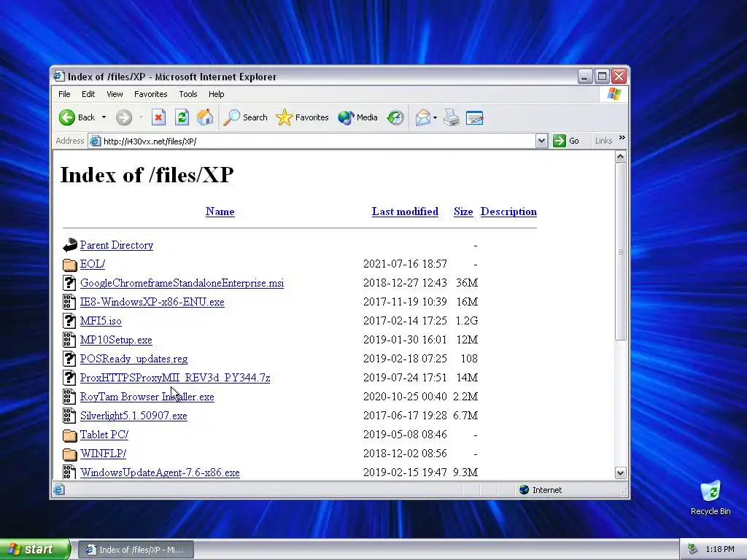Click the Go button
Screen dimensions: 747x560
(x=566, y=141)
